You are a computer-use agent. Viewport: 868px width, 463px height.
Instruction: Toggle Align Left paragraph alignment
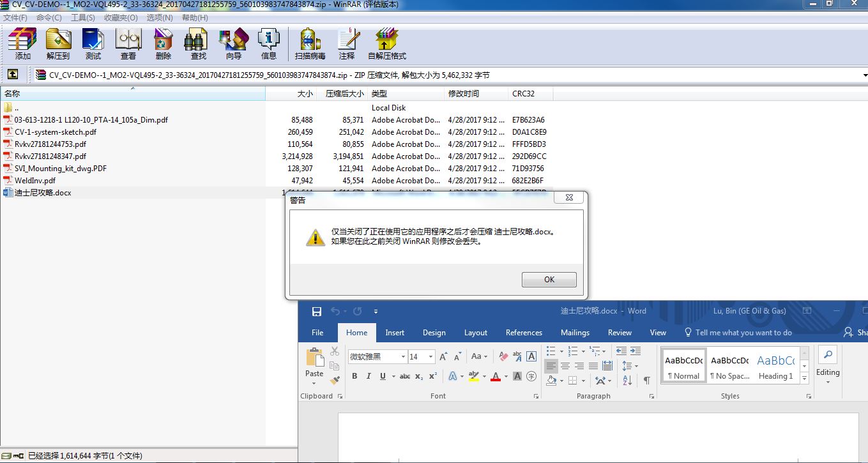(x=551, y=366)
